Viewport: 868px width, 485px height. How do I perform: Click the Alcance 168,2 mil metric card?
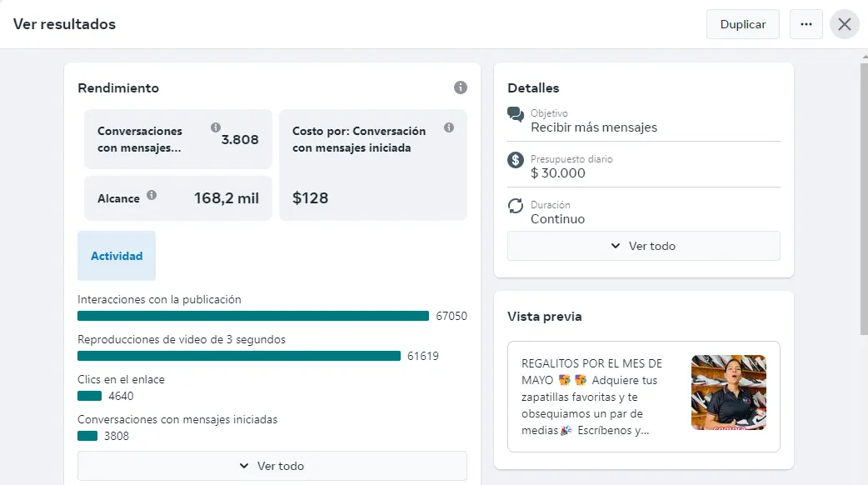click(x=178, y=198)
